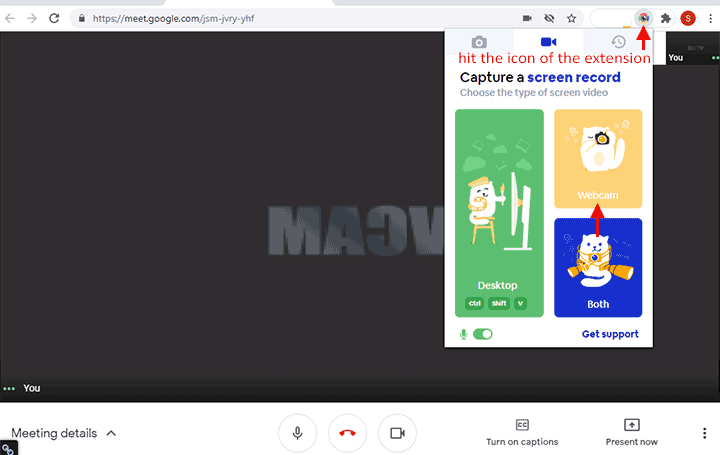Click the crossed-out eye icon in address bar
The image size is (720, 455).
pyautogui.click(x=549, y=18)
